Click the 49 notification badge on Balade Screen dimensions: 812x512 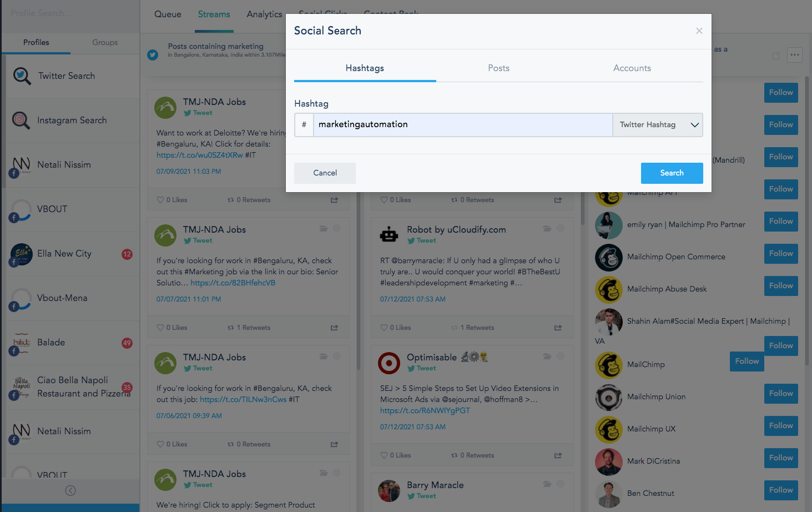(127, 343)
